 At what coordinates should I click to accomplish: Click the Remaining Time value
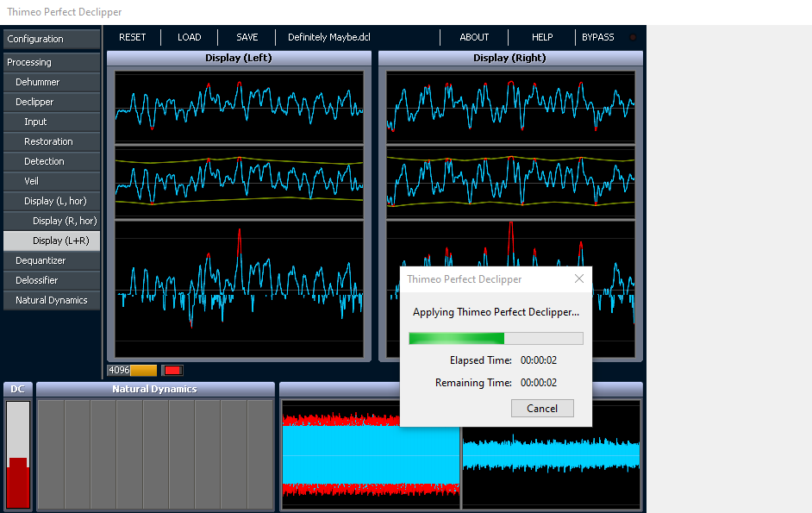tap(539, 383)
